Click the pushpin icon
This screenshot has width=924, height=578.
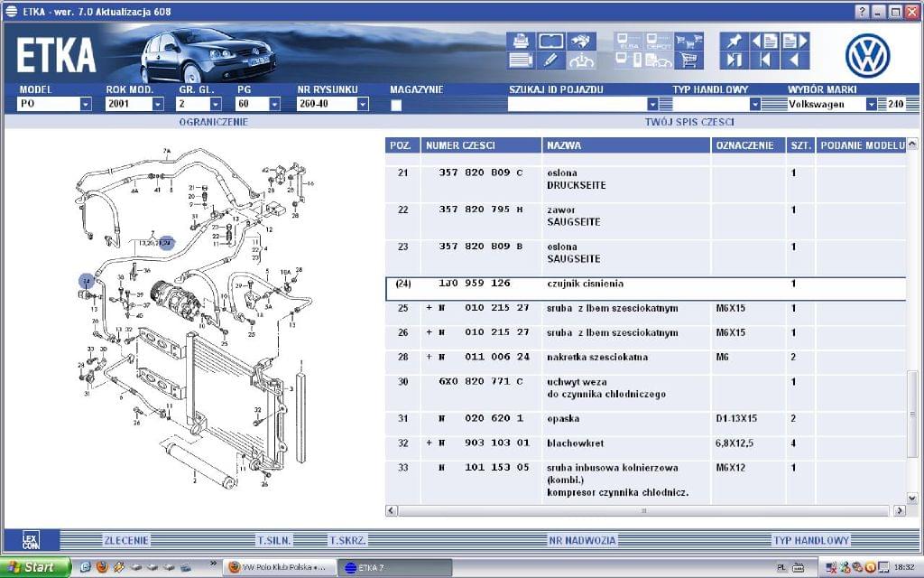pyautogui.click(x=735, y=41)
